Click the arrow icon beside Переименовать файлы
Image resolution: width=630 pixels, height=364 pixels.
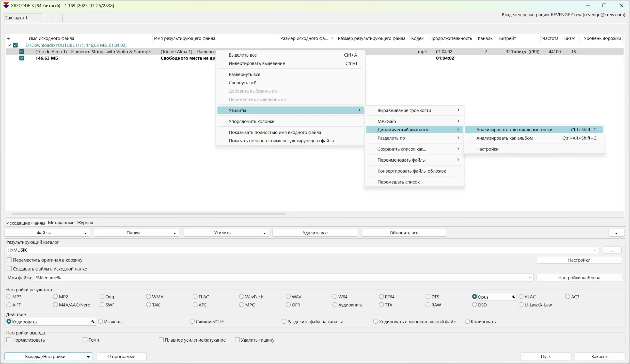click(x=458, y=160)
